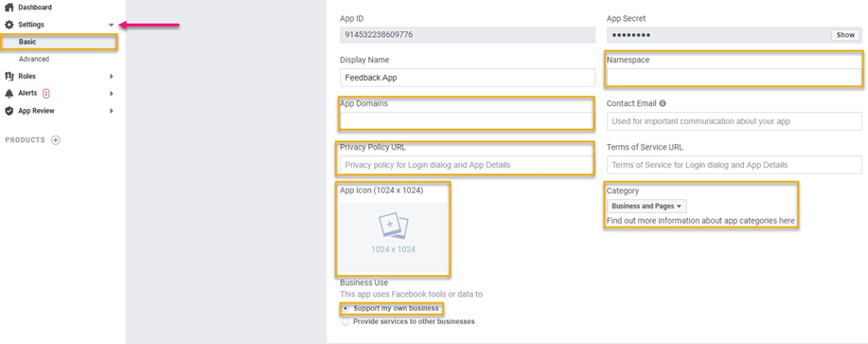
Task: Select Provide services to other businesses
Action: click(x=345, y=321)
